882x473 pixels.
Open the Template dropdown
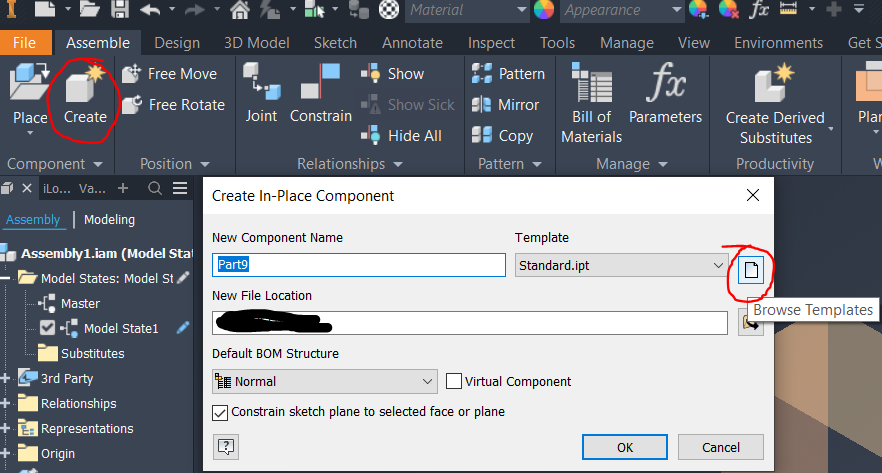621,266
